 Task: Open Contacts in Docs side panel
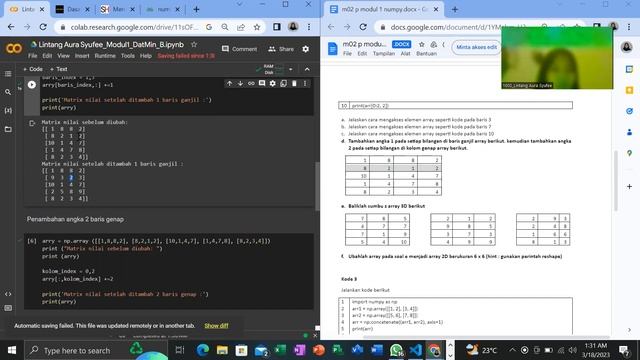point(629,132)
